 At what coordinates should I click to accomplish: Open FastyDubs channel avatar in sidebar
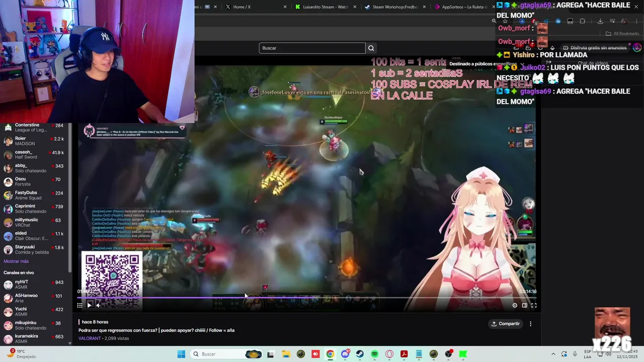8,195
